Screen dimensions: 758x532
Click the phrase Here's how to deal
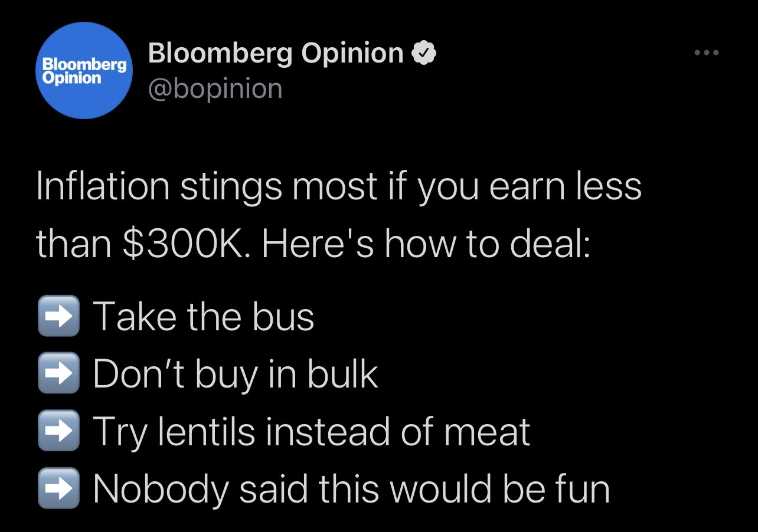tap(426, 244)
